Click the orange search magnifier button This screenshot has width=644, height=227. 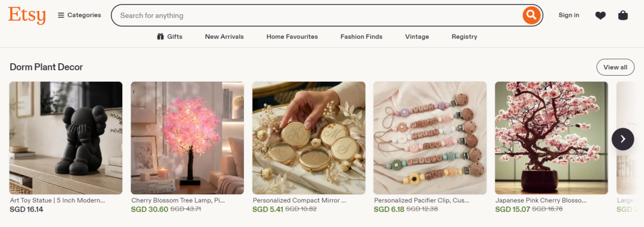[x=531, y=15]
